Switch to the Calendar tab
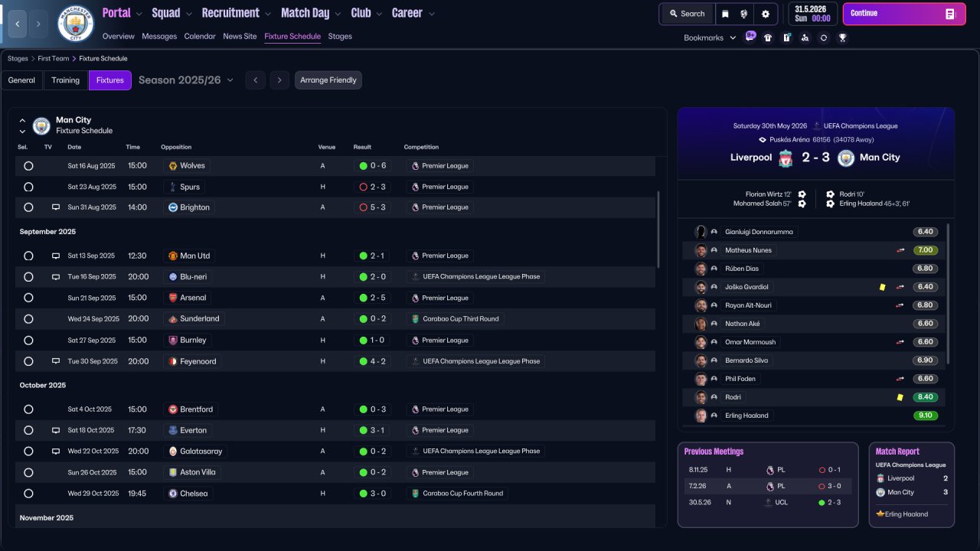 tap(200, 36)
